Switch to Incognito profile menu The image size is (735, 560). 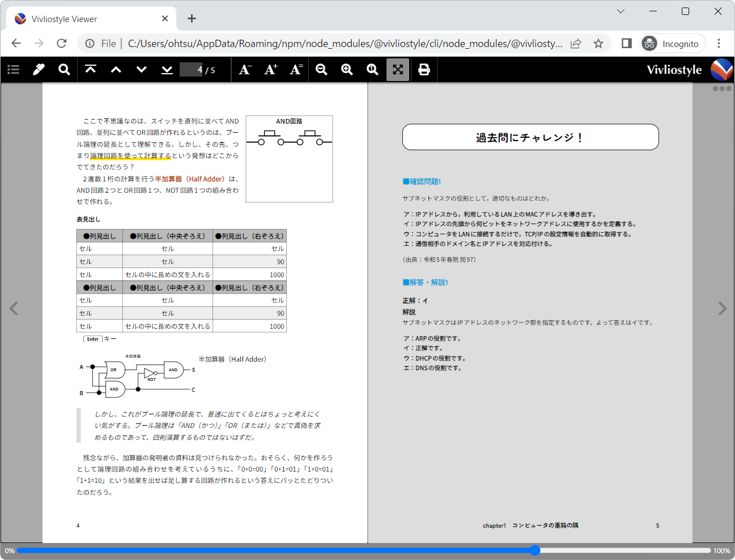point(672,43)
